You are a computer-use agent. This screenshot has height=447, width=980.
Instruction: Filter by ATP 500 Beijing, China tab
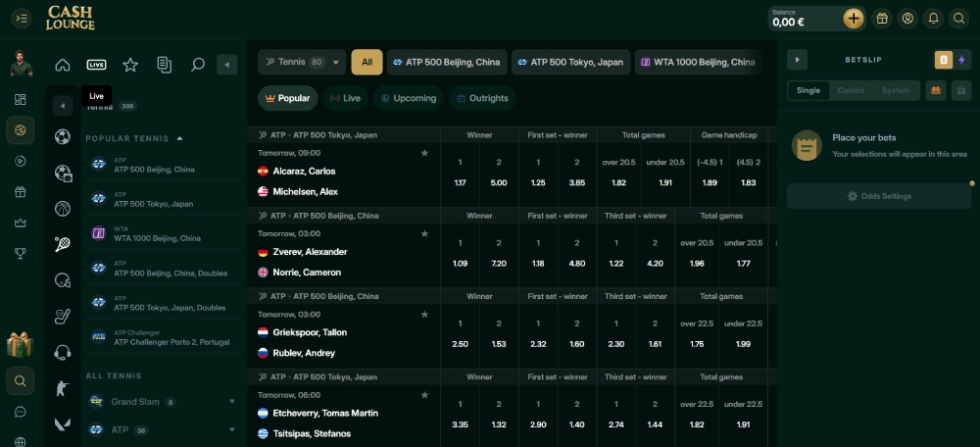click(447, 62)
